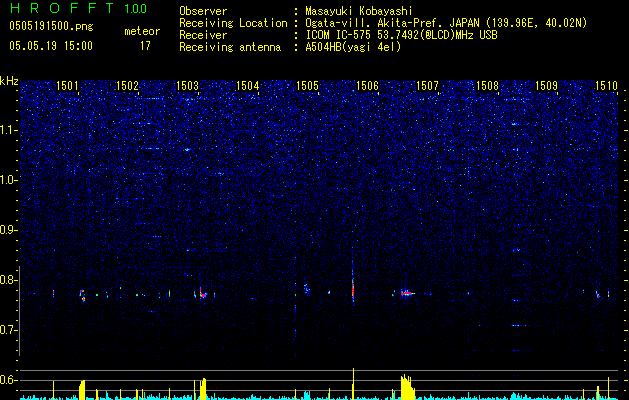Screen dimensions: 629x400
Task: Click the strong meteor echo before 1506
Action: click(x=353, y=290)
